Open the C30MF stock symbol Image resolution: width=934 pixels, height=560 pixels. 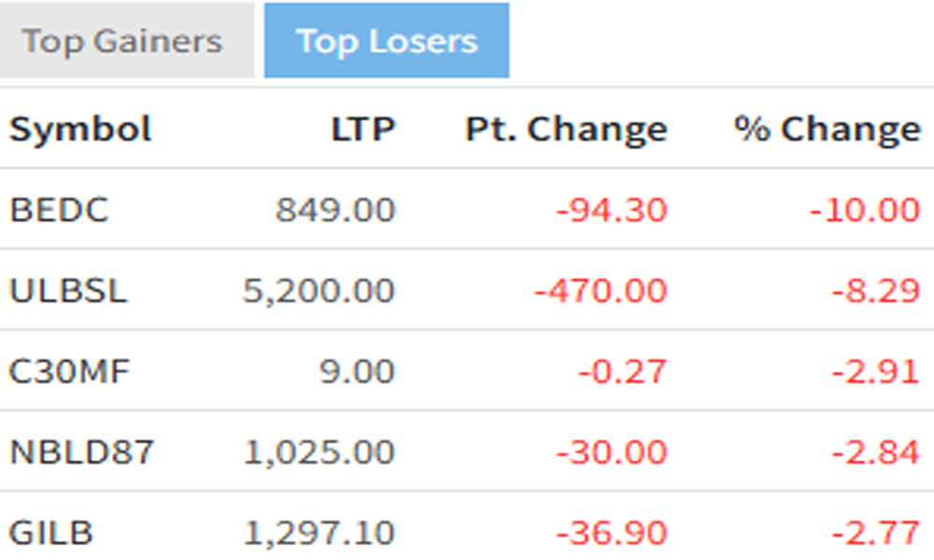tap(70, 372)
